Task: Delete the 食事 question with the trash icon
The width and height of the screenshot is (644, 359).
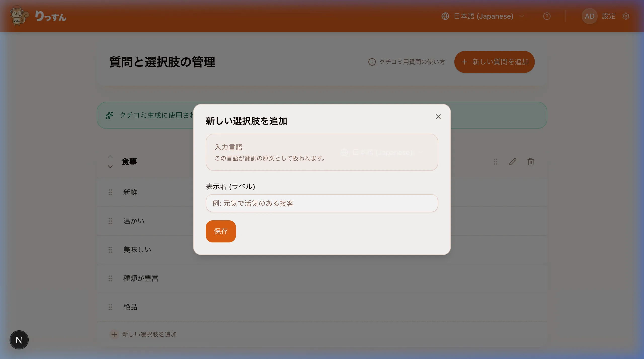Action: 531,162
